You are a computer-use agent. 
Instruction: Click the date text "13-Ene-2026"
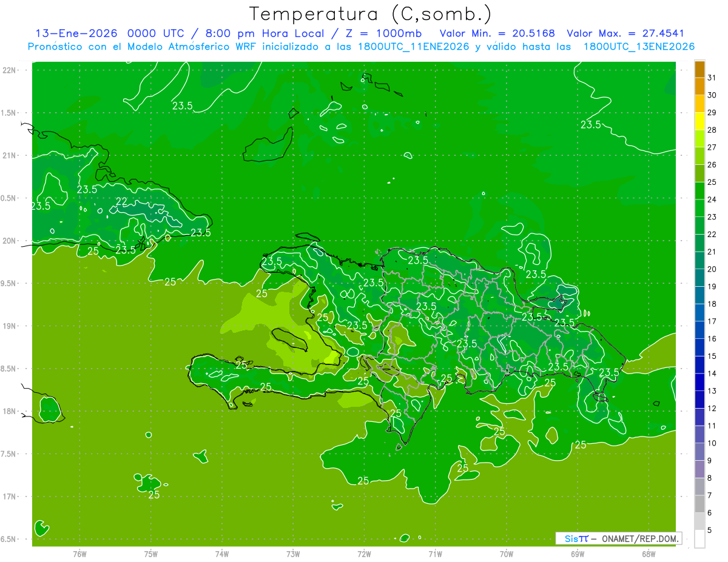(75, 33)
